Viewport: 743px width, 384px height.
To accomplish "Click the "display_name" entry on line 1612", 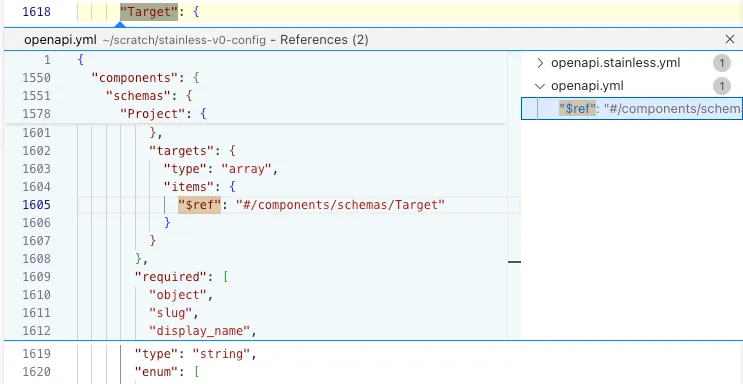I will click(199, 331).
